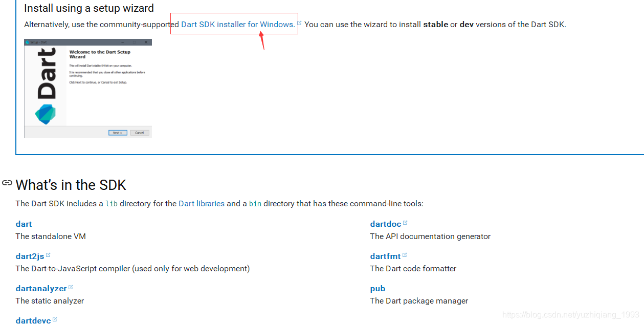Open the dartfmt tool link
This screenshot has height=324, width=644.
click(x=386, y=256)
